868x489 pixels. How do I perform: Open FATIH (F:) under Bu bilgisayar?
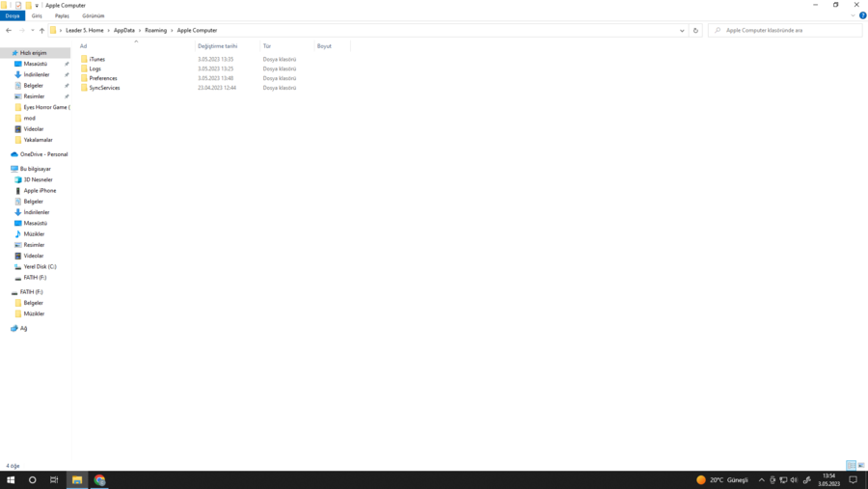tap(35, 278)
